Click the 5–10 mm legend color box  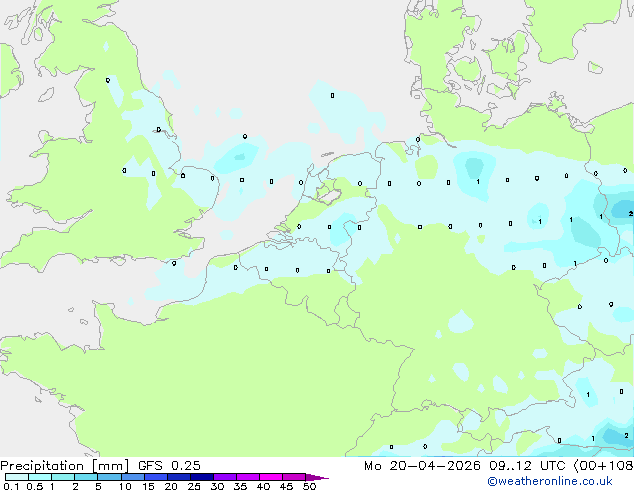coord(109,477)
